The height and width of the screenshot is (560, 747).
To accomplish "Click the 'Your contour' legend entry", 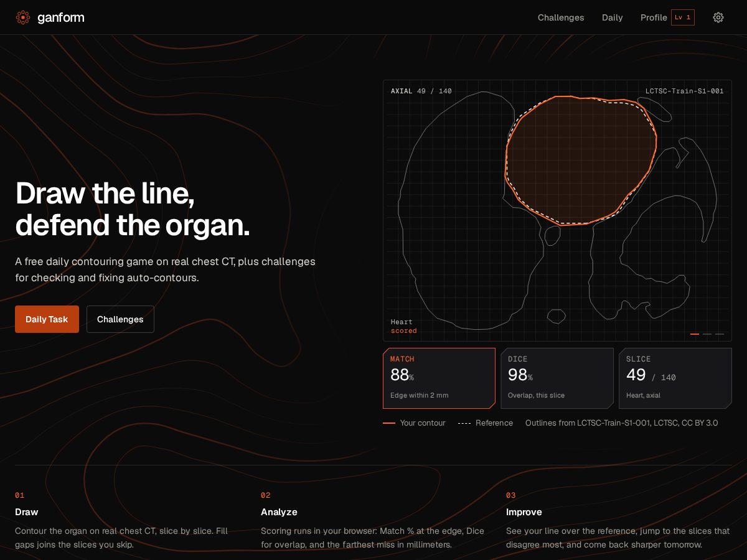I will point(415,423).
